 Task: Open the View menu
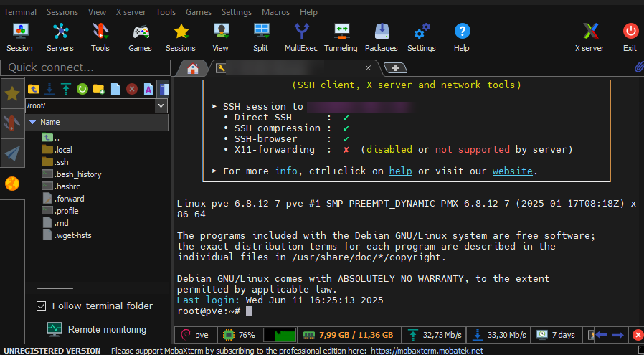pos(97,12)
